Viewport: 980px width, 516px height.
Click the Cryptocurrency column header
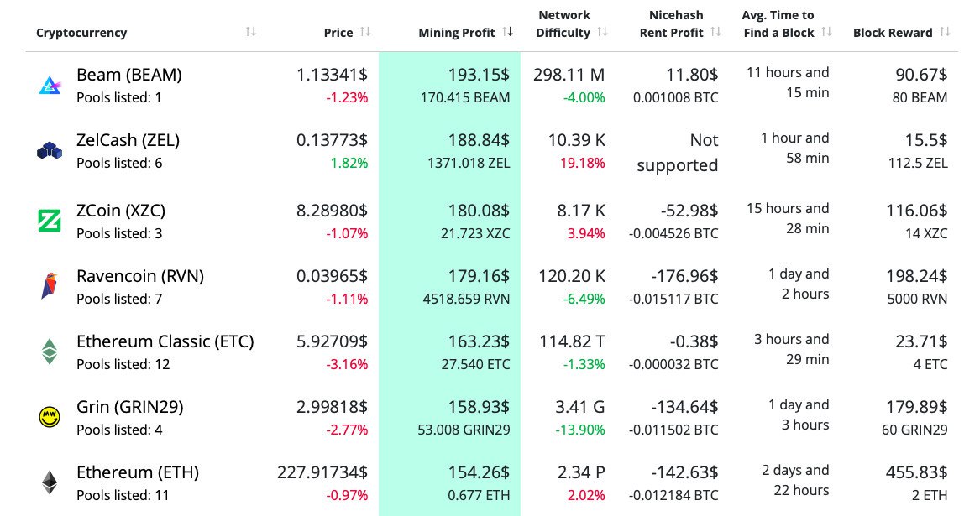point(81,33)
